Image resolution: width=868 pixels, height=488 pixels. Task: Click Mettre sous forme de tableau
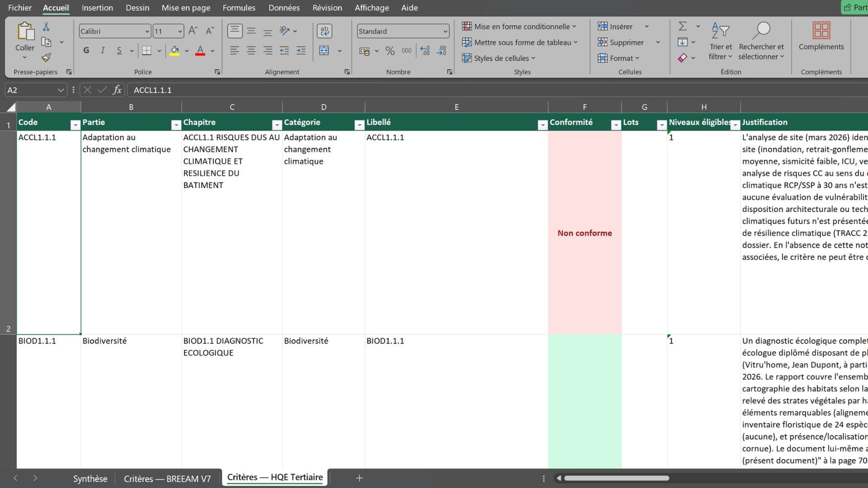pyautogui.click(x=520, y=42)
